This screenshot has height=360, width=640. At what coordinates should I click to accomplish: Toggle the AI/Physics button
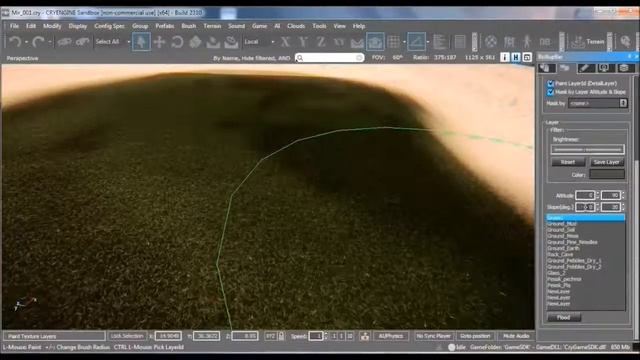coord(391,336)
